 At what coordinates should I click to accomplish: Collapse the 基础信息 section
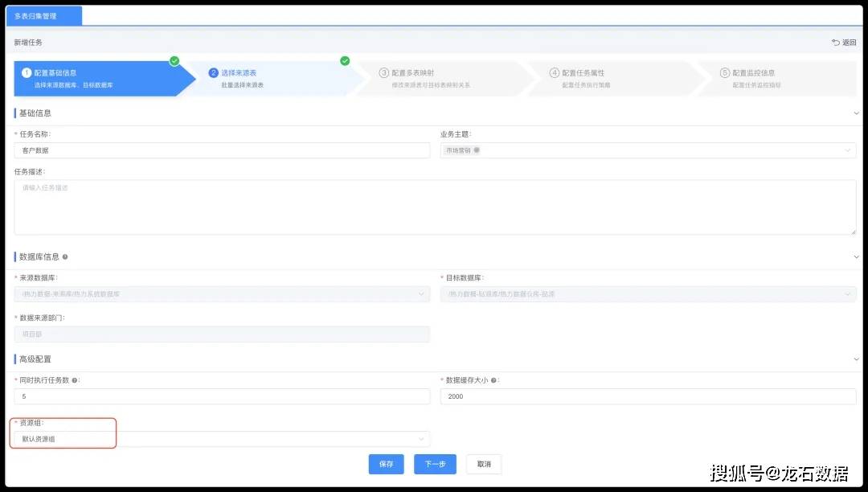click(856, 113)
